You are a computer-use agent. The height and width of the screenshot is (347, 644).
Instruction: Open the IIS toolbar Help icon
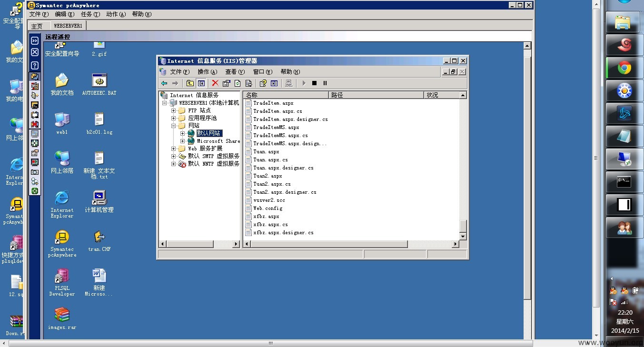pos(263,83)
